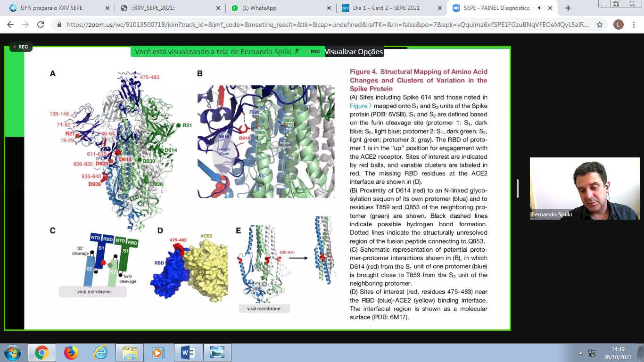Launch Microsoft Word from the taskbar
644x362 pixels.
tap(188, 353)
